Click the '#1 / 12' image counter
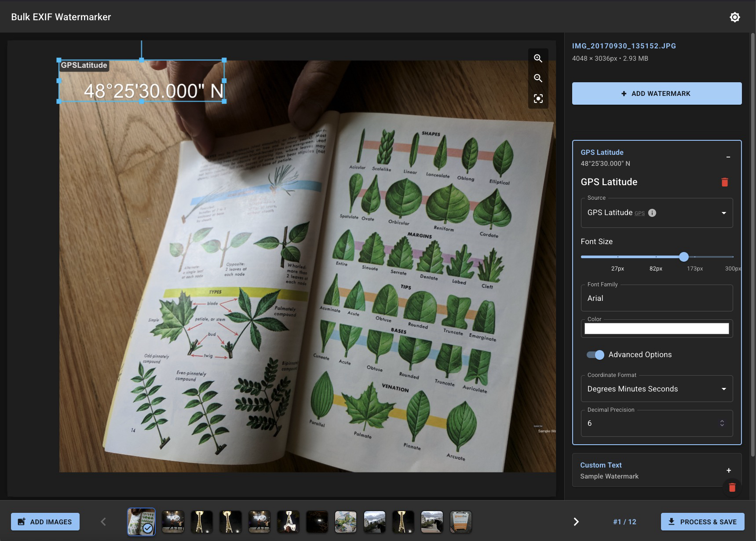Screen dimensions: 756x541 click(x=625, y=522)
